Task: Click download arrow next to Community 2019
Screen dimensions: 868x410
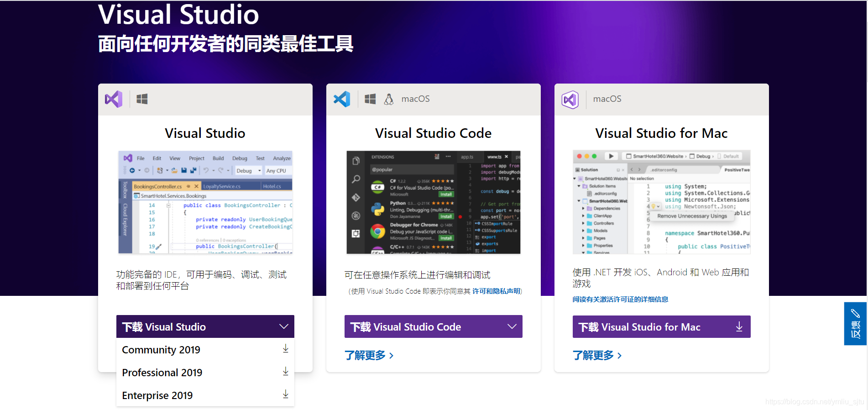Action: 286,349
